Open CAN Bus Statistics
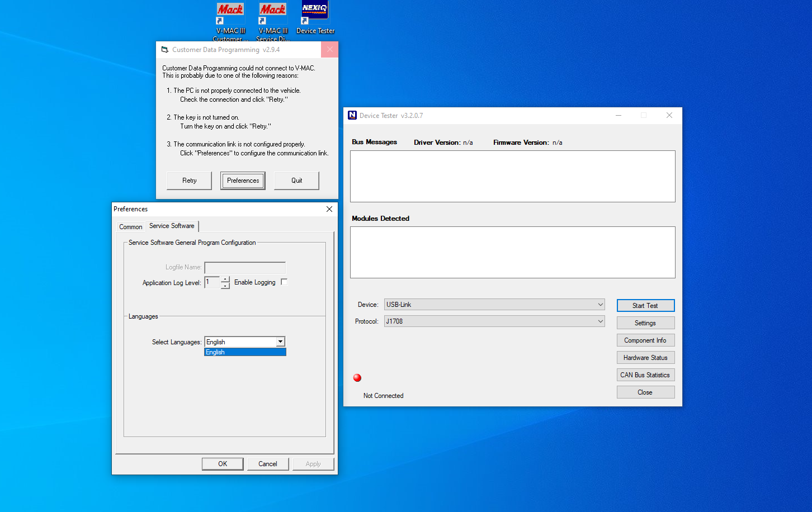The image size is (812, 512). pos(645,374)
